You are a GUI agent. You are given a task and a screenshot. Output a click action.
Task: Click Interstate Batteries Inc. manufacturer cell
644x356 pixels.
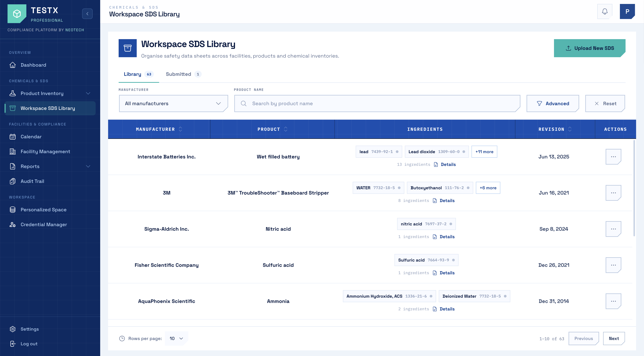(x=166, y=157)
